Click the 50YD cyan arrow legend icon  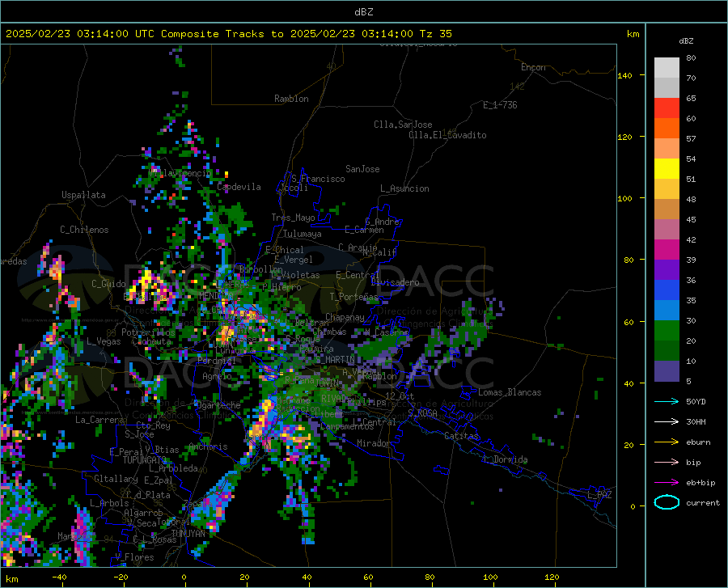click(x=667, y=401)
